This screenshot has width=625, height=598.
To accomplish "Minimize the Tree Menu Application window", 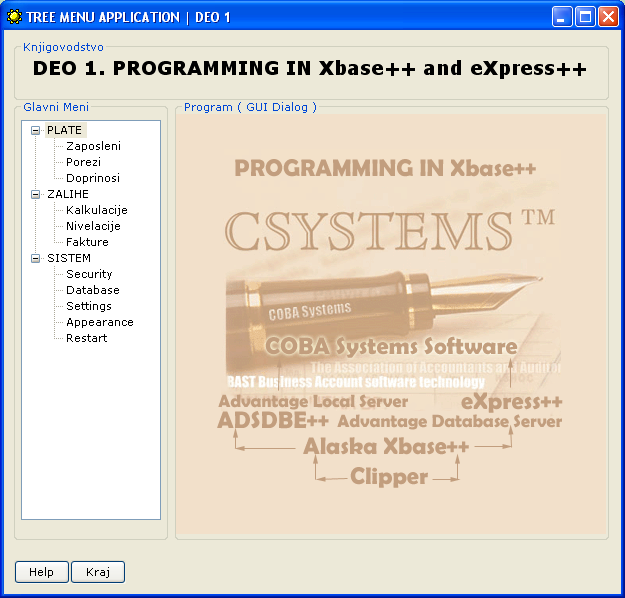I will pos(562,17).
